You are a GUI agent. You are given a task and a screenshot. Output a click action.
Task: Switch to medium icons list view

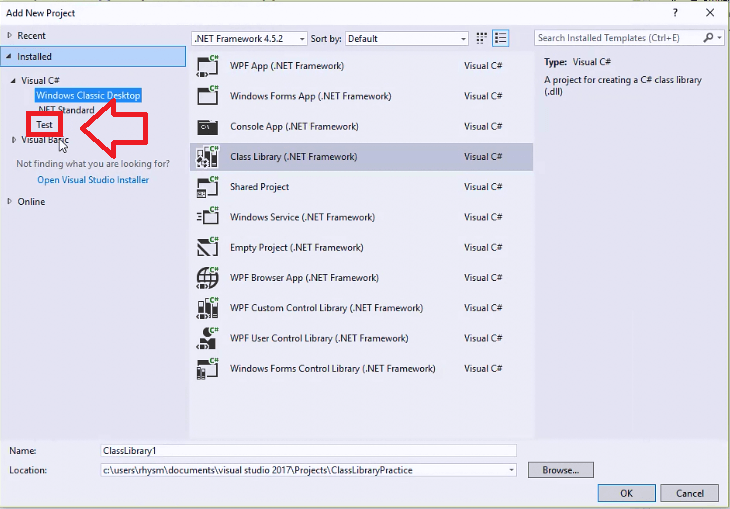pos(500,38)
